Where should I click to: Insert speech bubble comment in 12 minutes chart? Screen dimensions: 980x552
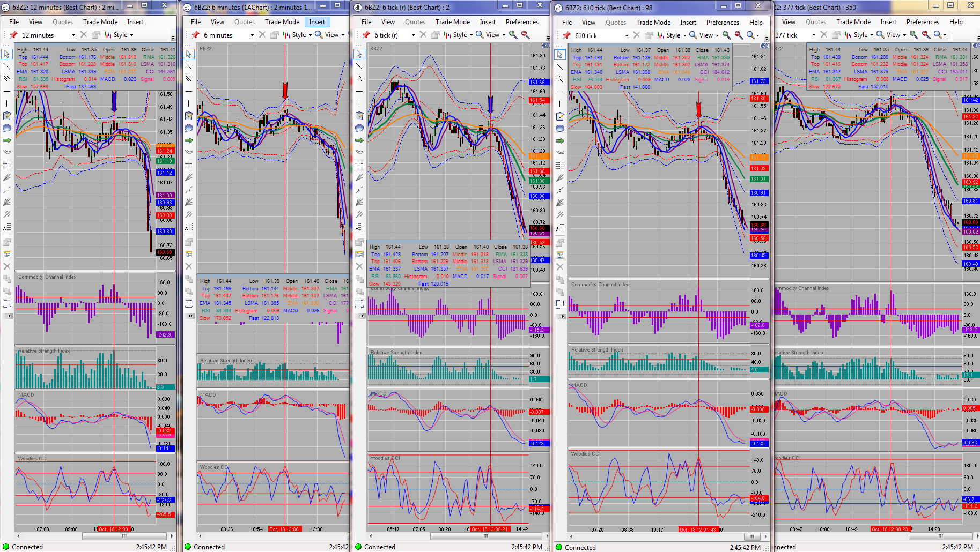[7, 128]
